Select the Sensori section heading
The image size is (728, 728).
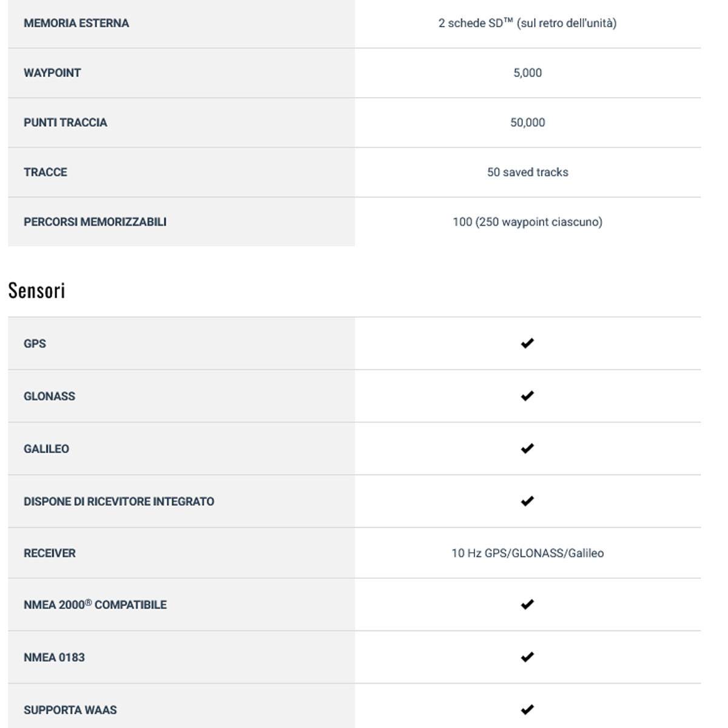36,291
